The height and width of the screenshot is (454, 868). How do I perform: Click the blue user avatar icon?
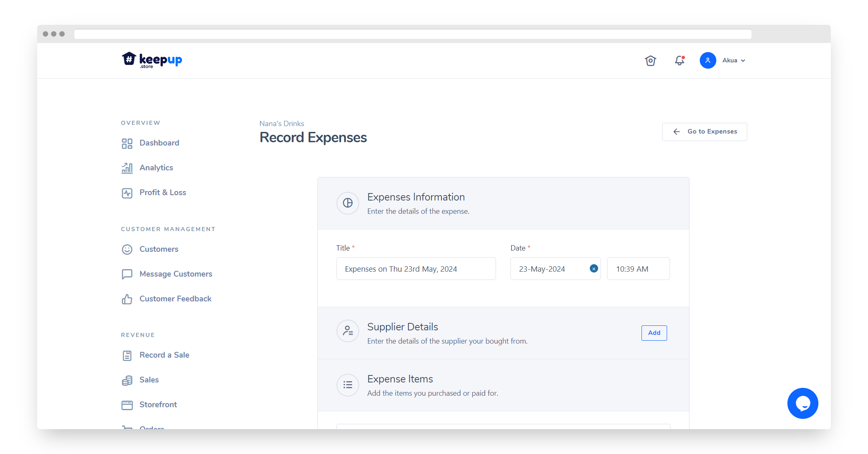[x=708, y=60]
